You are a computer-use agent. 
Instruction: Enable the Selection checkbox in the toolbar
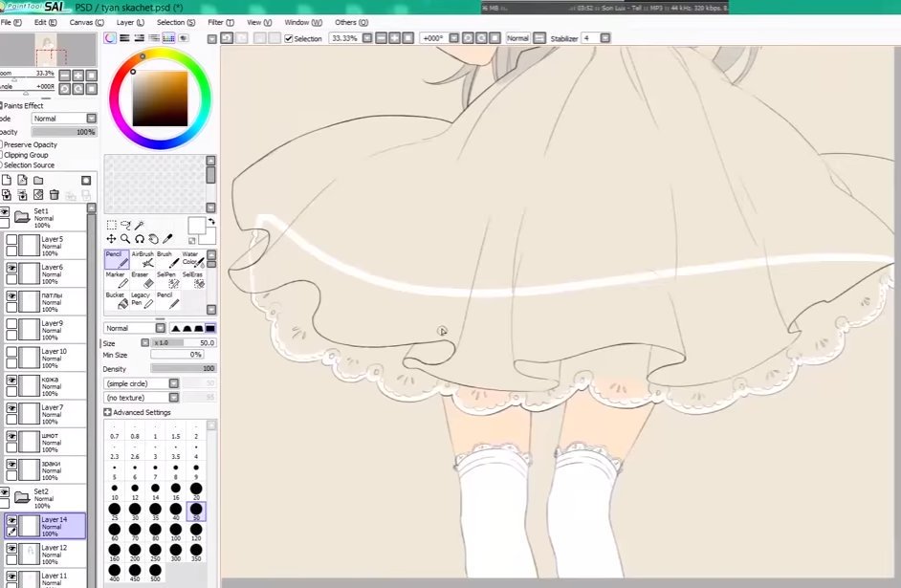coord(289,38)
